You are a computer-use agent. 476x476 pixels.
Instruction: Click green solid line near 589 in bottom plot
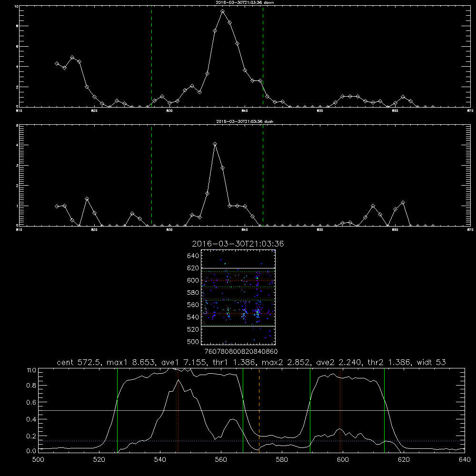310,410
